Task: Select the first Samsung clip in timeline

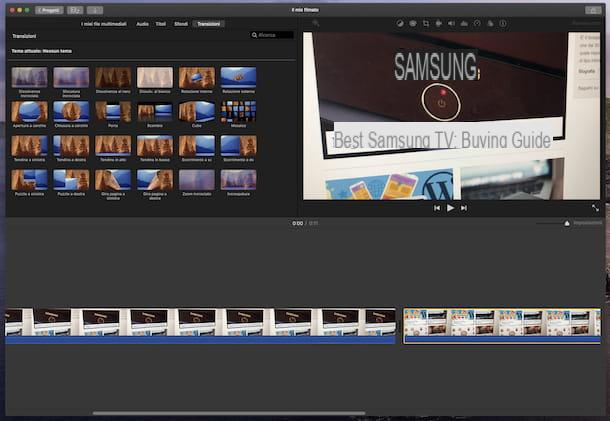Action: pos(200,326)
